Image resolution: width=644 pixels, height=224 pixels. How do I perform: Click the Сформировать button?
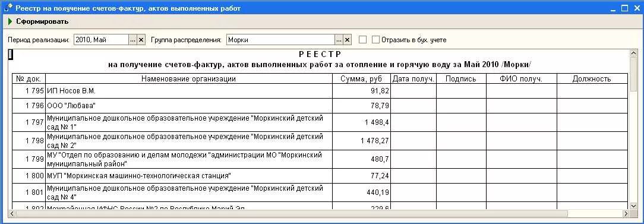(x=42, y=21)
